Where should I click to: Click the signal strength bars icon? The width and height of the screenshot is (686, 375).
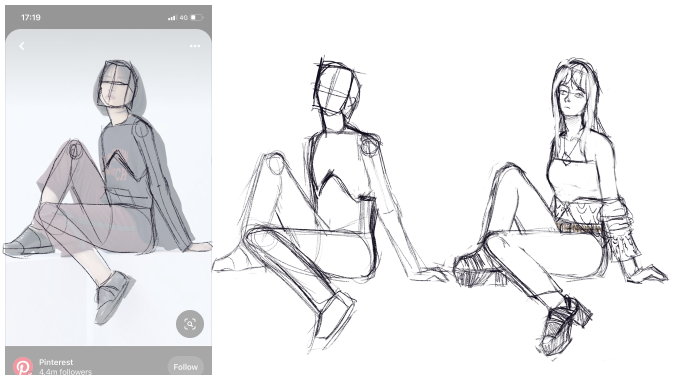click(x=172, y=18)
